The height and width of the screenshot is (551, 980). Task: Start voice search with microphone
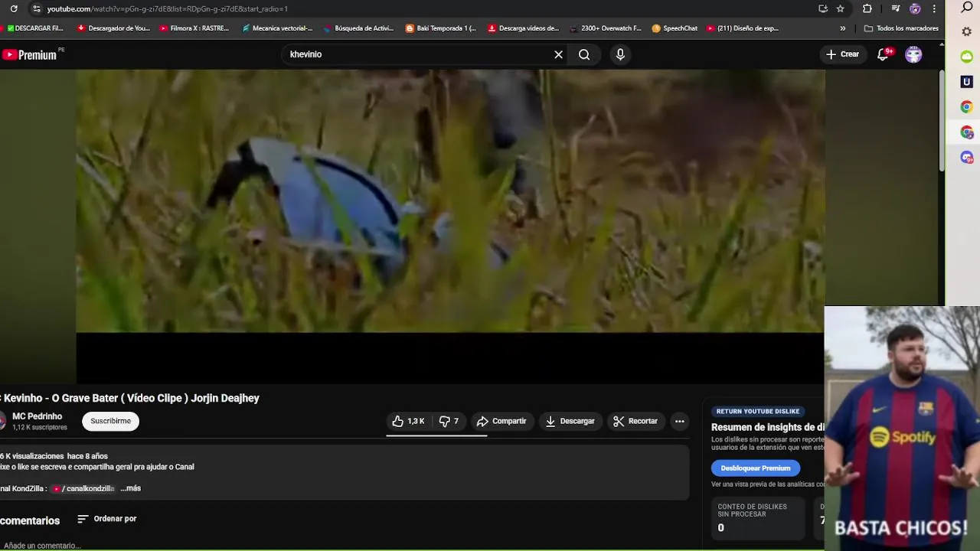(x=620, y=54)
